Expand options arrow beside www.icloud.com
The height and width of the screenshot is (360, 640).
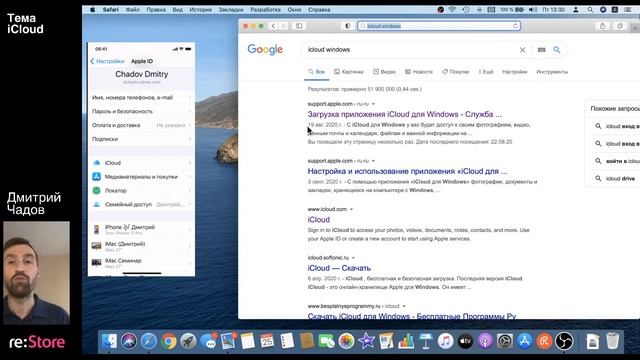tap(351, 209)
